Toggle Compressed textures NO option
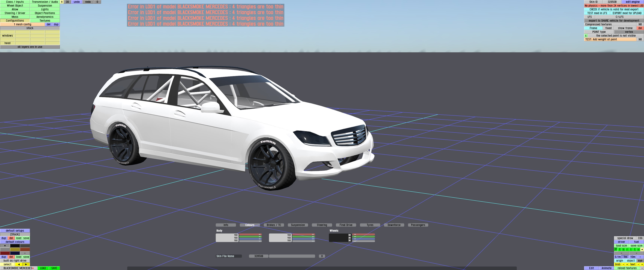The height and width of the screenshot is (270, 644). (640, 24)
